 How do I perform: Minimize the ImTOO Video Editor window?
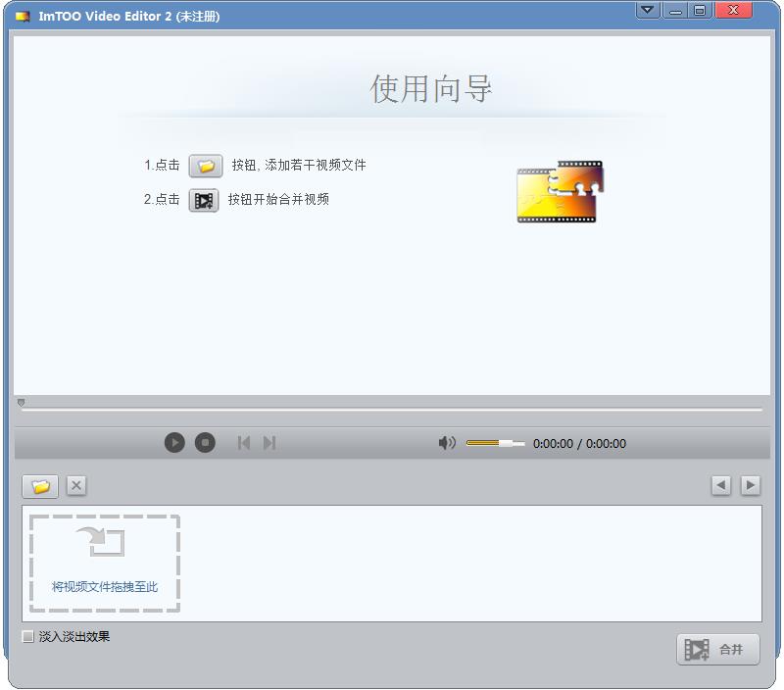point(675,11)
